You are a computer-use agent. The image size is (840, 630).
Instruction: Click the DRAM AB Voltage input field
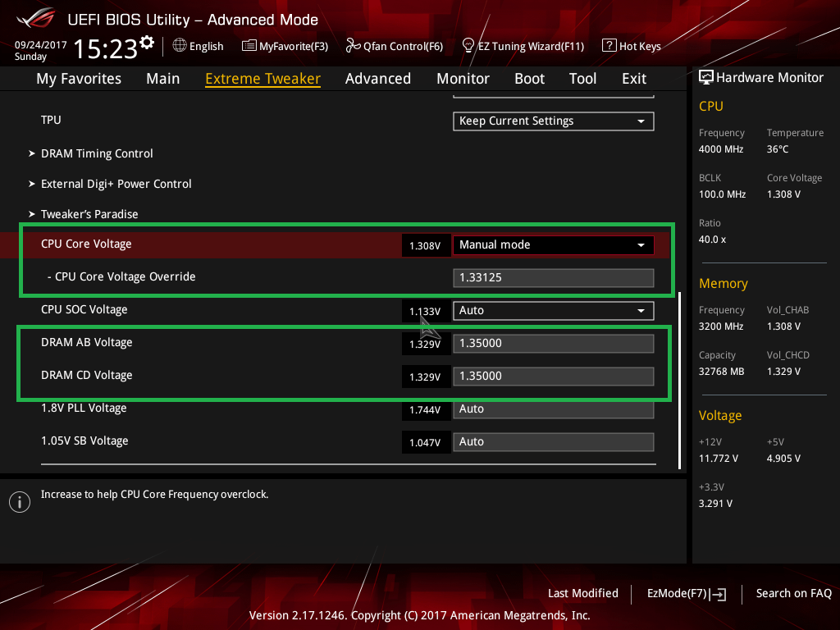point(554,344)
